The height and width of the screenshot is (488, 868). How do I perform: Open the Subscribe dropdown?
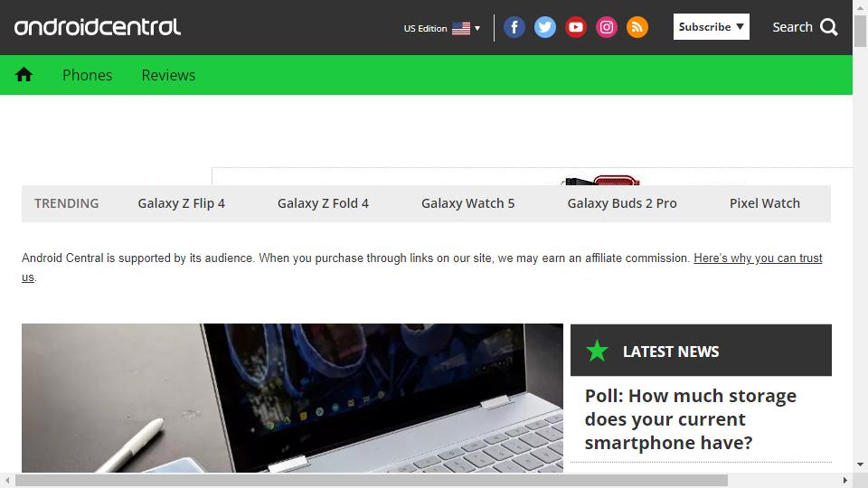712,26
